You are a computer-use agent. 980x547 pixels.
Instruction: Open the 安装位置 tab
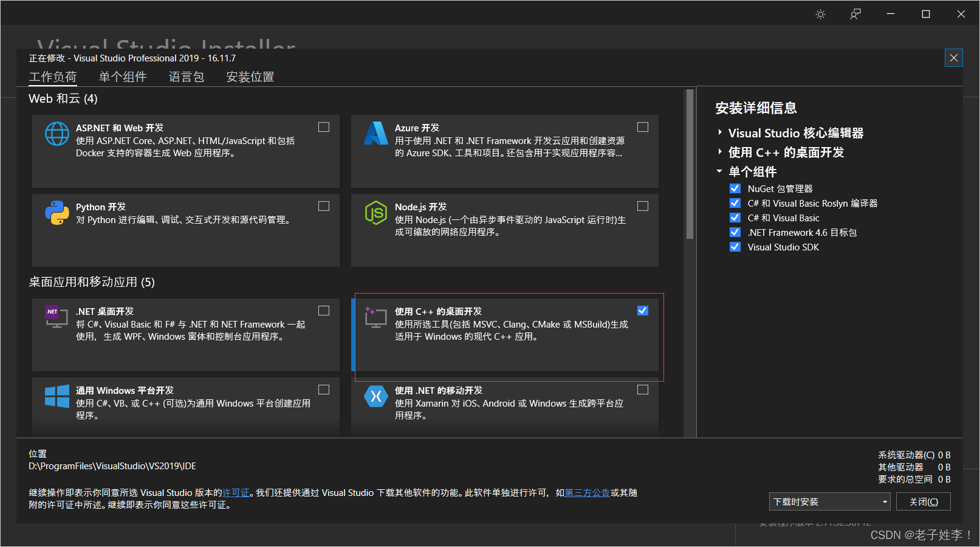tap(250, 77)
